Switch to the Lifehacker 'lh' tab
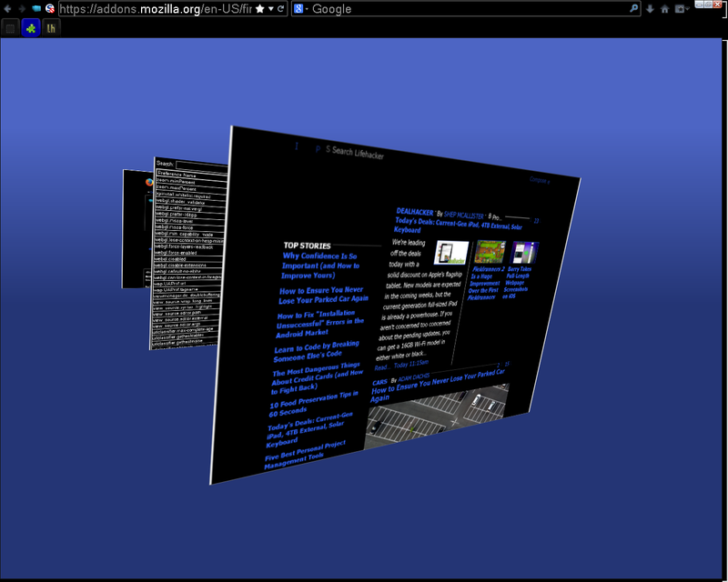Image resolution: width=728 pixels, height=582 pixels. point(51,28)
